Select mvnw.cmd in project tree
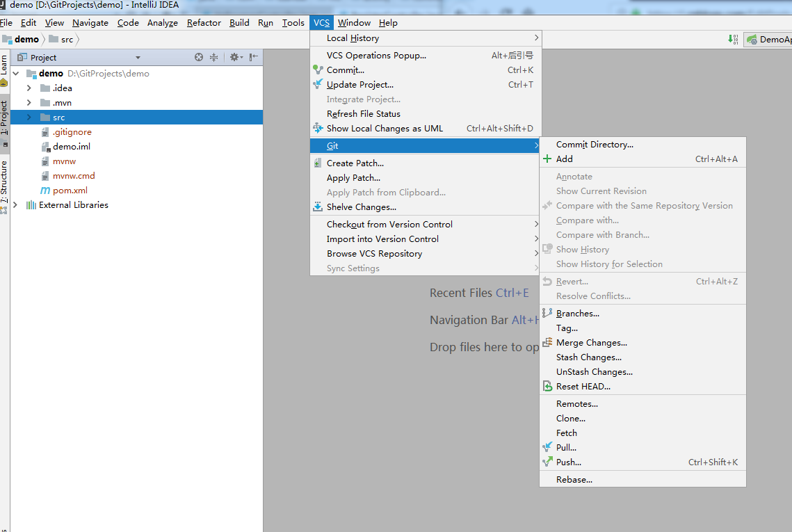This screenshot has width=792, height=532. coord(74,176)
